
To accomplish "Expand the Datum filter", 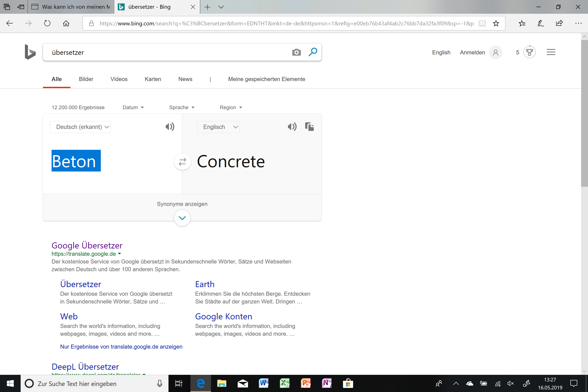I will tap(133, 107).
